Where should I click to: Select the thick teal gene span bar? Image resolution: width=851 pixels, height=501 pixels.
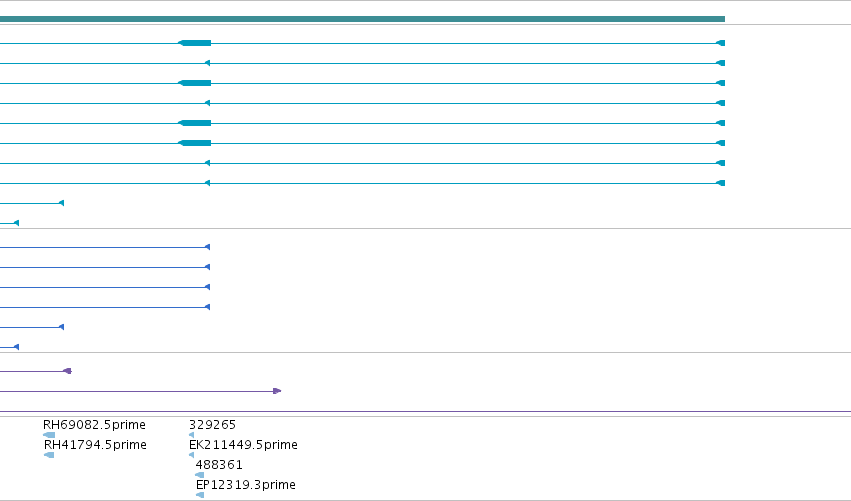[362, 19]
